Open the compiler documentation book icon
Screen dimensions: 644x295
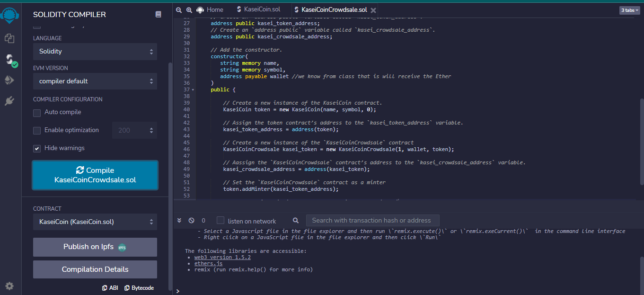[158, 15]
